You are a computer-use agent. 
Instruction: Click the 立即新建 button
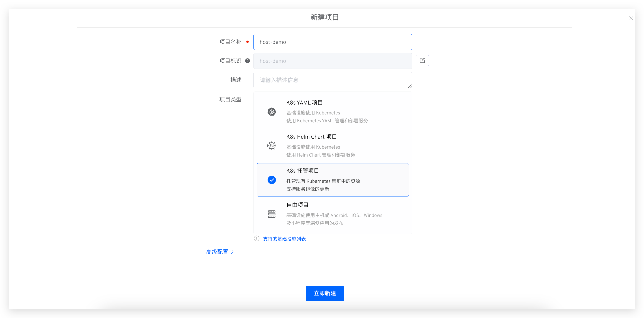tap(324, 293)
